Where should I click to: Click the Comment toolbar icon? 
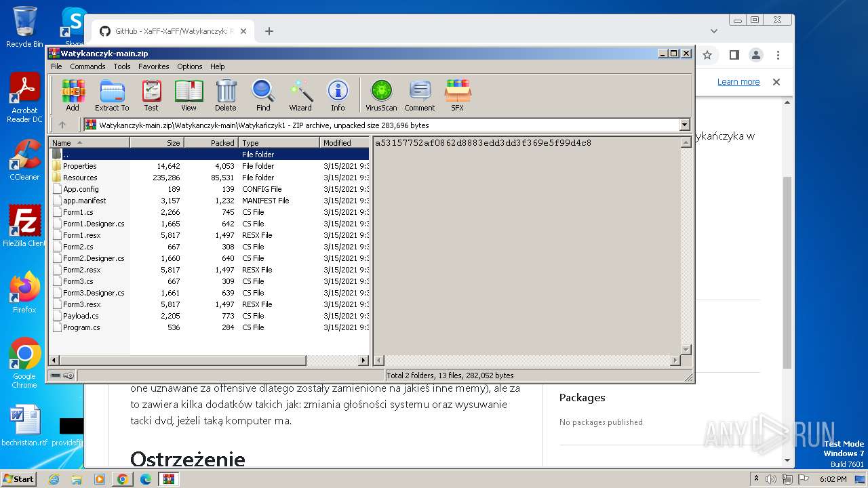[x=420, y=95]
